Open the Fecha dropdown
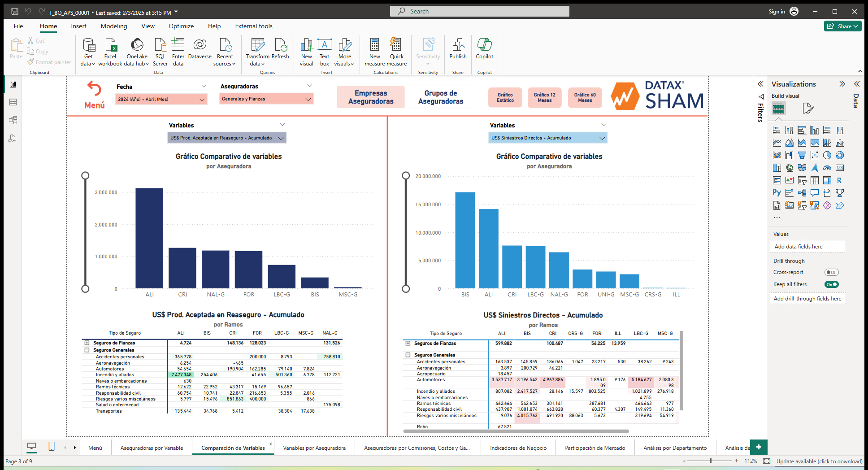This screenshot has width=868, height=470. point(203,99)
